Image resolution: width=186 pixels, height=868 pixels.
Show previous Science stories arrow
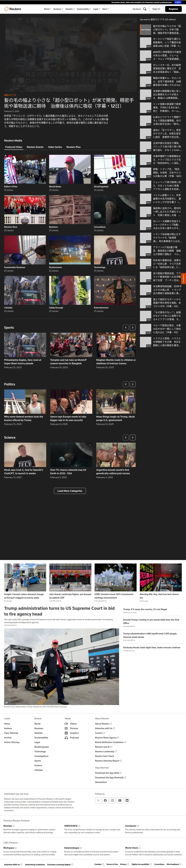pyautogui.click(x=126, y=437)
